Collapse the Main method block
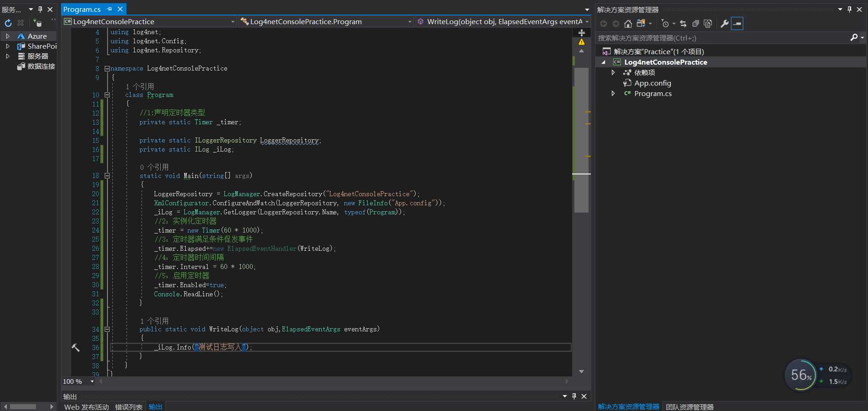Viewport: 868px width, 411px height. click(107, 176)
